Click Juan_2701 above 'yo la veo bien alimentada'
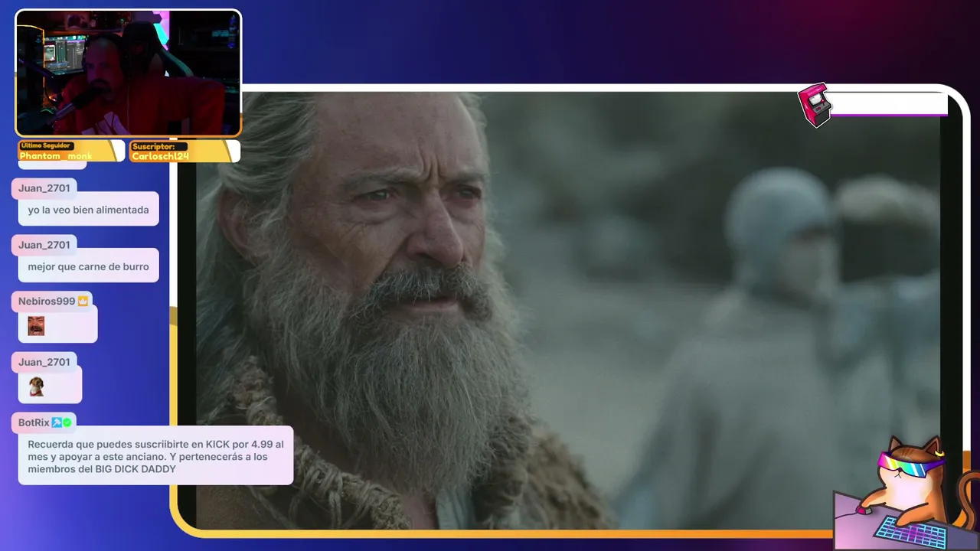Image resolution: width=980 pixels, height=551 pixels. pos(44,188)
